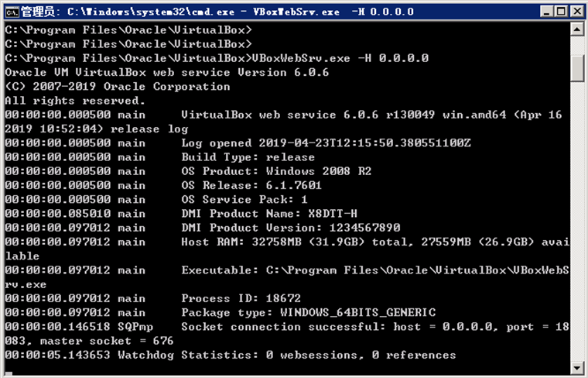588x378 pixels.
Task: Click the "Oracle VM VirtualBox web service Version 6.0.6" line
Action: pos(167,73)
